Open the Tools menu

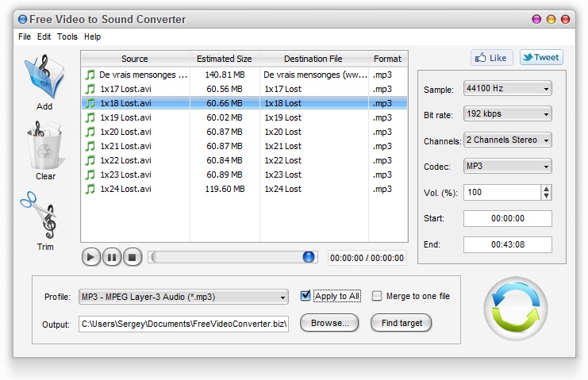point(67,36)
